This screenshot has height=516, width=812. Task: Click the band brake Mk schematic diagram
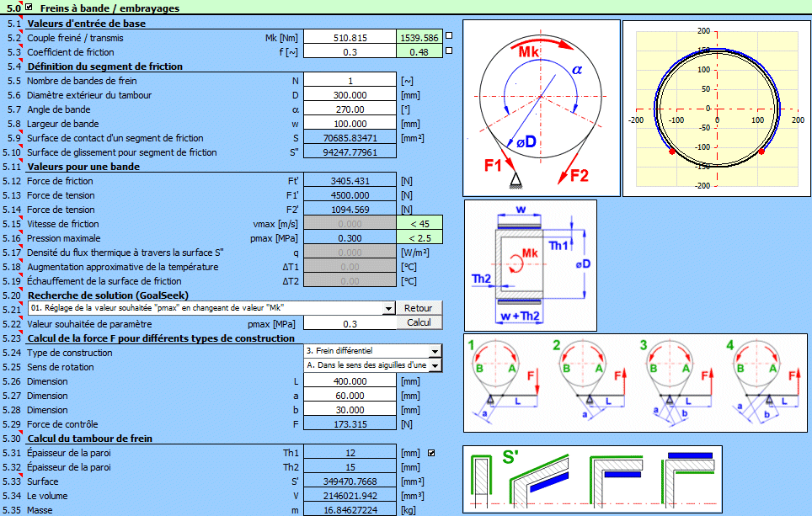[542, 108]
